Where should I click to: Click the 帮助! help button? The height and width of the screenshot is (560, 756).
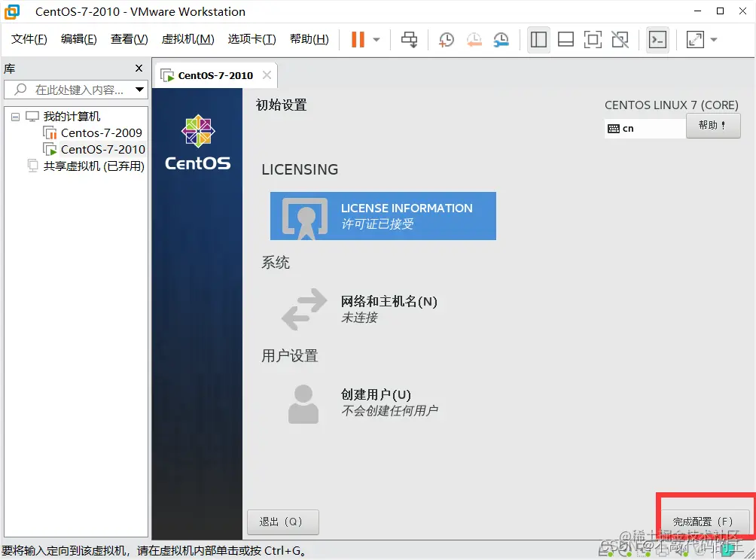point(712,126)
